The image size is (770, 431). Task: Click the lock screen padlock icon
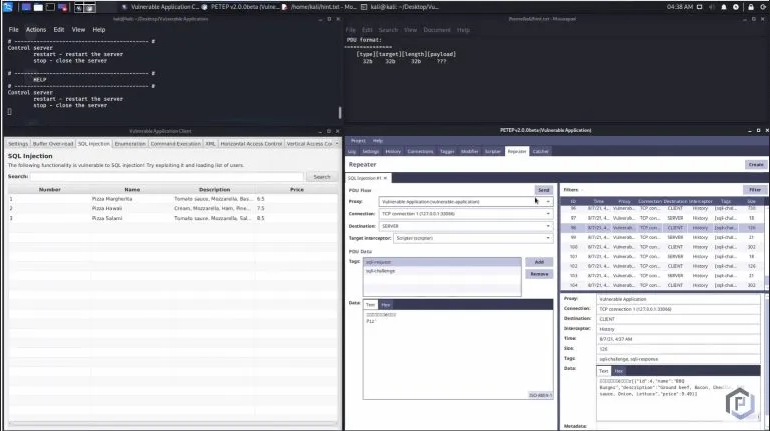(751, 7)
